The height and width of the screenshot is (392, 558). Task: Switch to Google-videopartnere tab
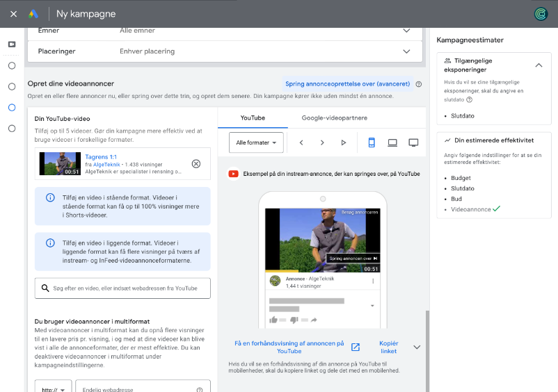[x=334, y=118]
